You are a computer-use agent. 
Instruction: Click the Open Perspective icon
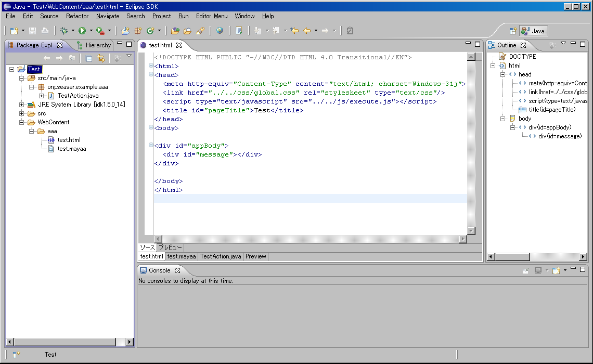tap(513, 31)
